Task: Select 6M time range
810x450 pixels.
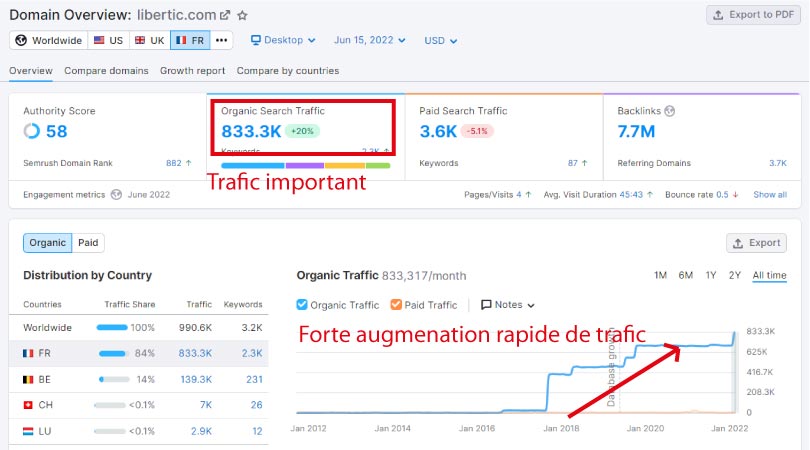Action: [x=686, y=275]
